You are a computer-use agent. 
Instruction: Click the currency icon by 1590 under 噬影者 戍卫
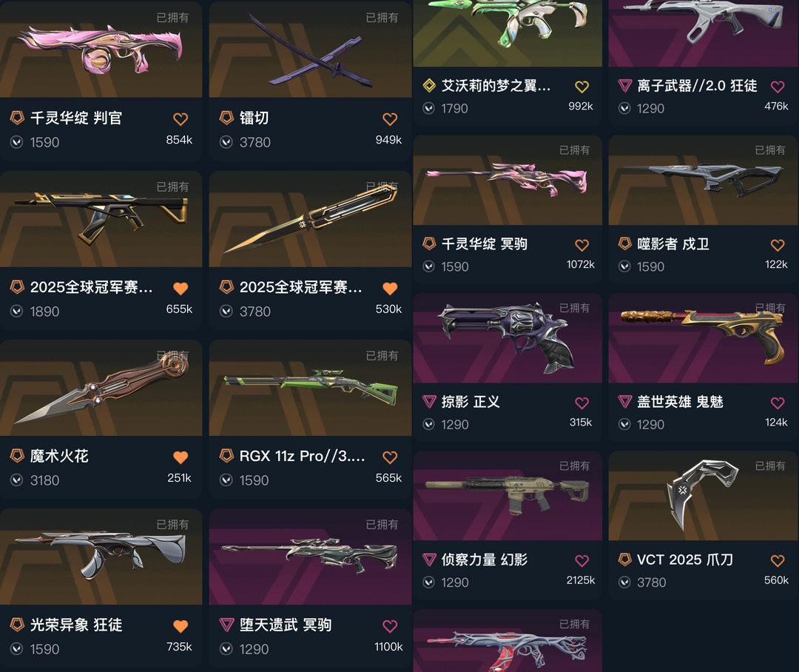[x=624, y=266]
